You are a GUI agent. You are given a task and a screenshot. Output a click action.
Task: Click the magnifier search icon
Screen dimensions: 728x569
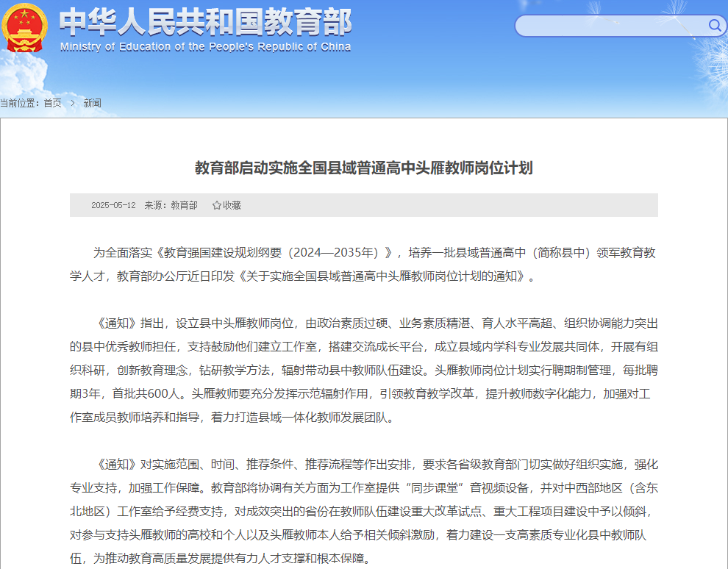[x=715, y=25]
